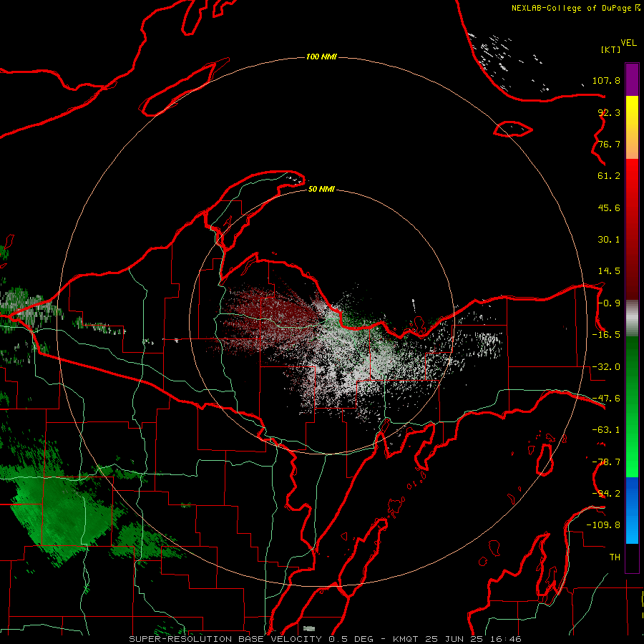The image size is (644, 644).
Task: Click the -32.0 legend value
Action: pos(606,367)
